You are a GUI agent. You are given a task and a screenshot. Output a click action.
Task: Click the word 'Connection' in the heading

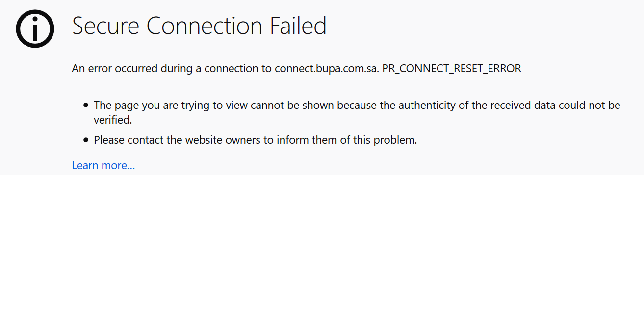click(206, 26)
